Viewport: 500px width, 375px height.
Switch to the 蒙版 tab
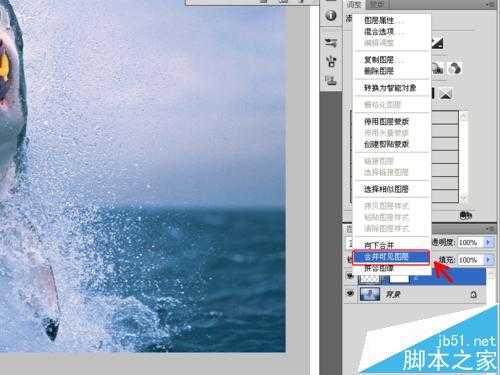click(x=377, y=4)
